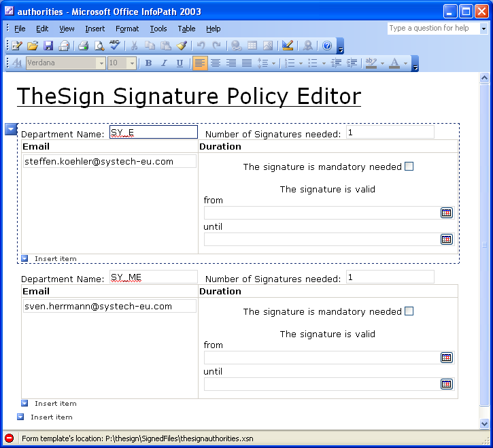Open the font color dropdown arrow
Image resolution: width=493 pixels, height=448 pixels.
(x=406, y=63)
